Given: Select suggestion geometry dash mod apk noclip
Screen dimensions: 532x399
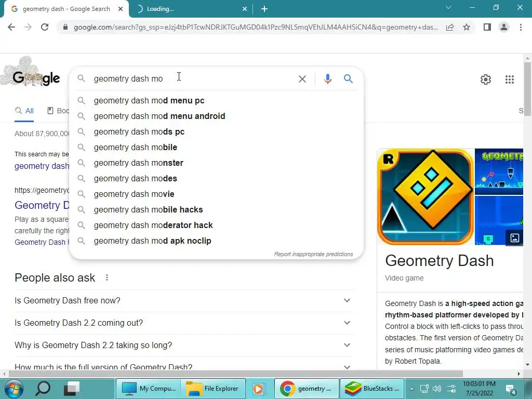Looking at the screenshot, I should point(216,241).
